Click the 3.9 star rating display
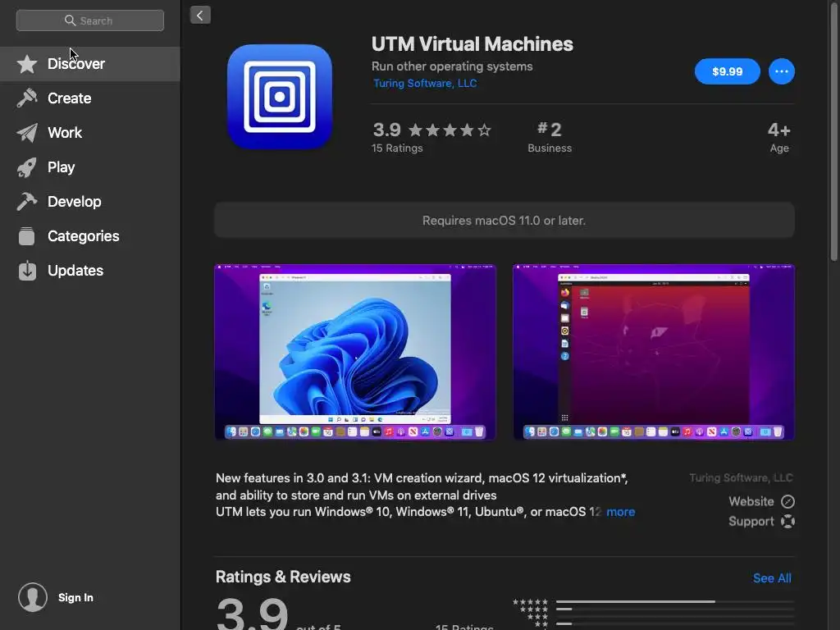This screenshot has height=630, width=840. 431,130
